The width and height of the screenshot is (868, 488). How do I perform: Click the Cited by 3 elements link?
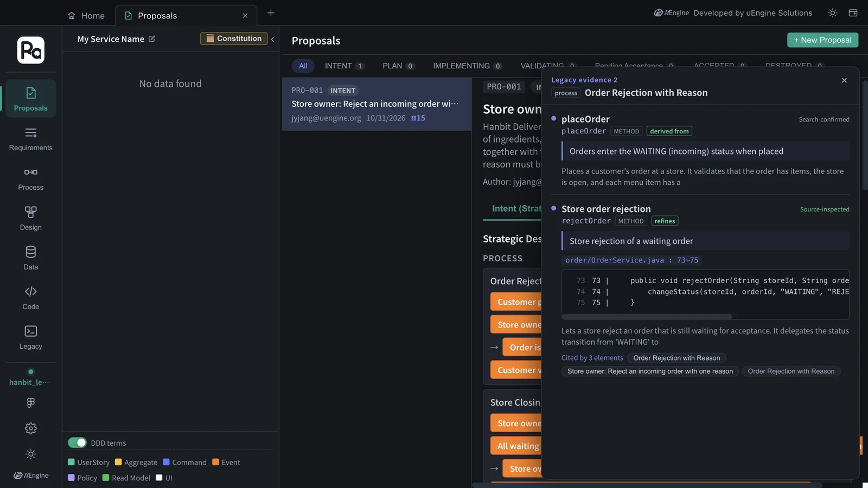(x=592, y=358)
